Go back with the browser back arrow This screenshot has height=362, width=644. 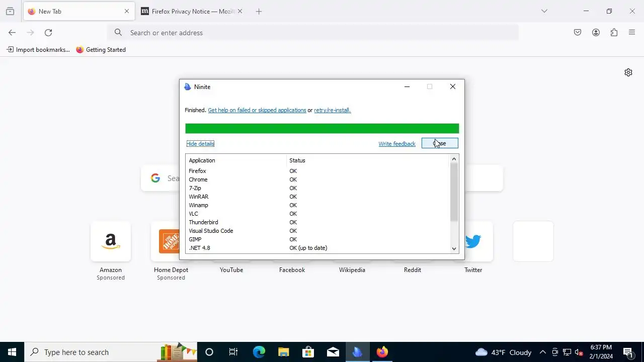coord(12,33)
